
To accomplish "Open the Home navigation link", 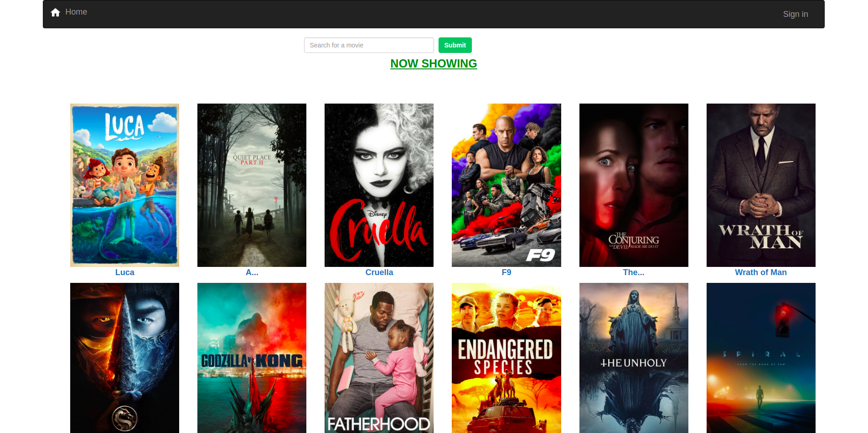I will pos(76,12).
